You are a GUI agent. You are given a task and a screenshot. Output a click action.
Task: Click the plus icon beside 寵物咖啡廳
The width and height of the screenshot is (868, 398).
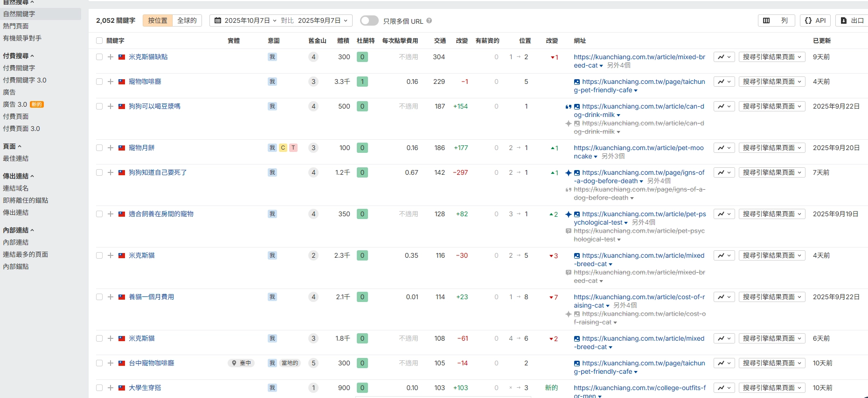tap(111, 82)
